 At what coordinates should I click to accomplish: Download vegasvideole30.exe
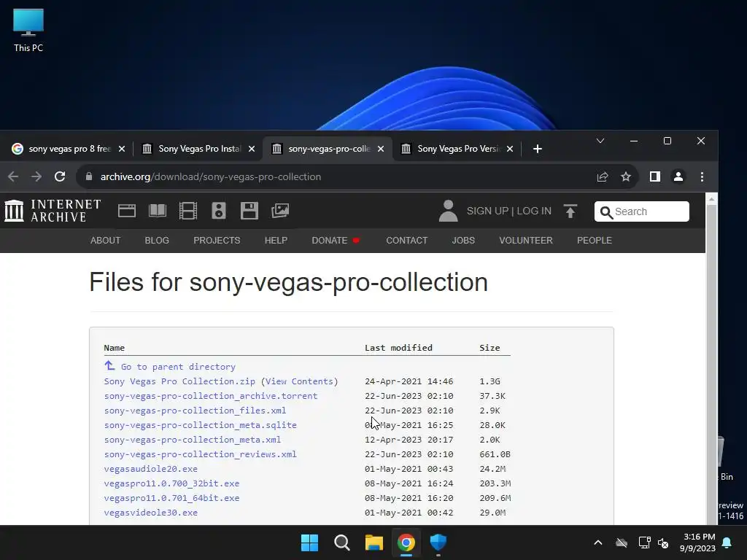(150, 513)
